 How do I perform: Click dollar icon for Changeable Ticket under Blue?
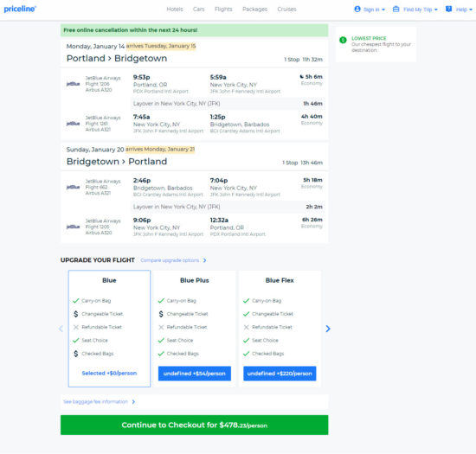point(76,314)
